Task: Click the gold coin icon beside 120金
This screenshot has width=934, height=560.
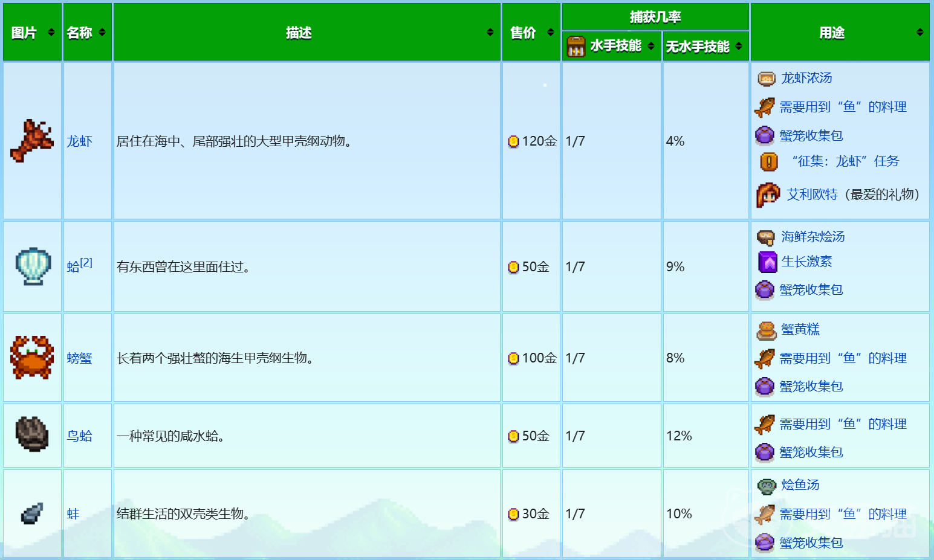Action: (514, 141)
